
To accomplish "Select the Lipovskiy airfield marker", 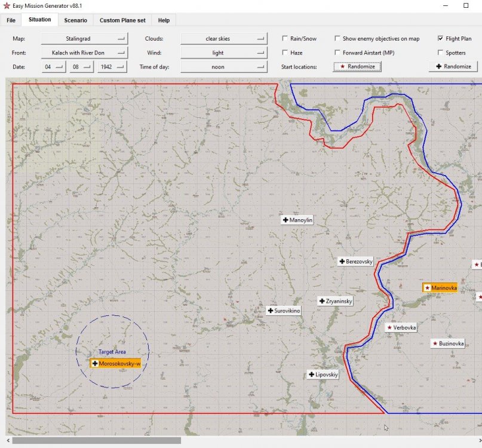I will 323,375.
